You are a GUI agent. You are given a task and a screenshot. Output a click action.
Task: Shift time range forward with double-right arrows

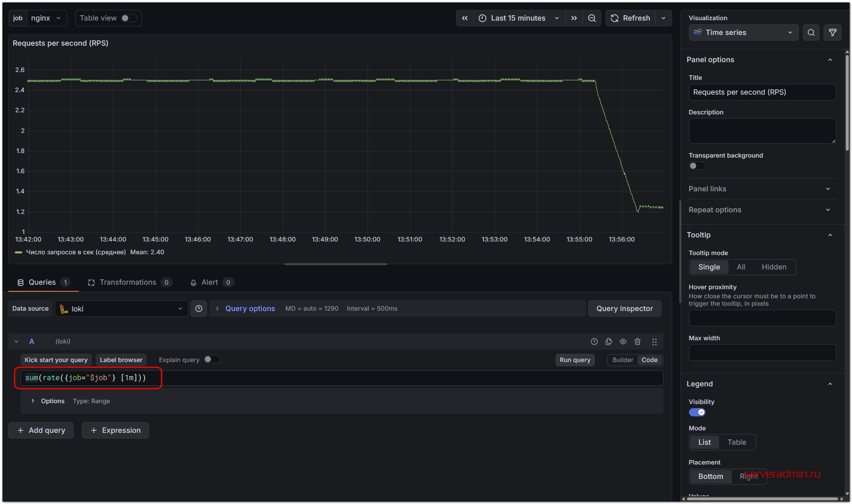click(x=574, y=18)
